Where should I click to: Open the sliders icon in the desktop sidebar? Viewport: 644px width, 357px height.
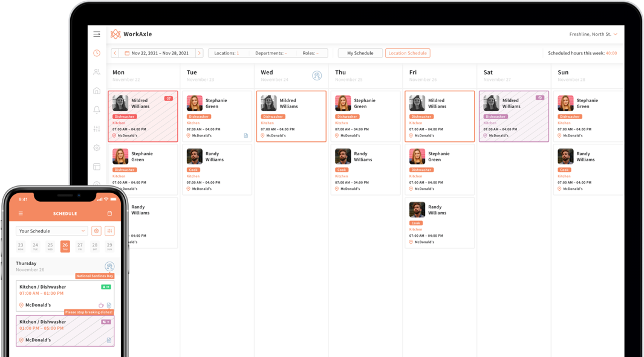point(97,129)
